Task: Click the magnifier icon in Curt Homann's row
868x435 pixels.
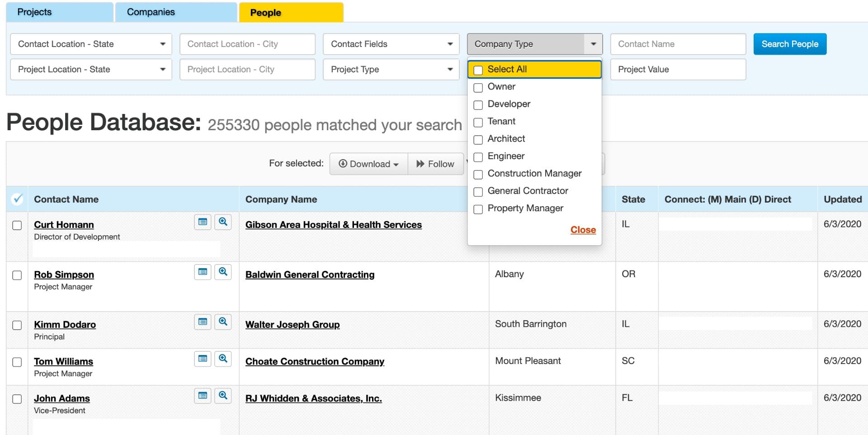Action: 223,222
